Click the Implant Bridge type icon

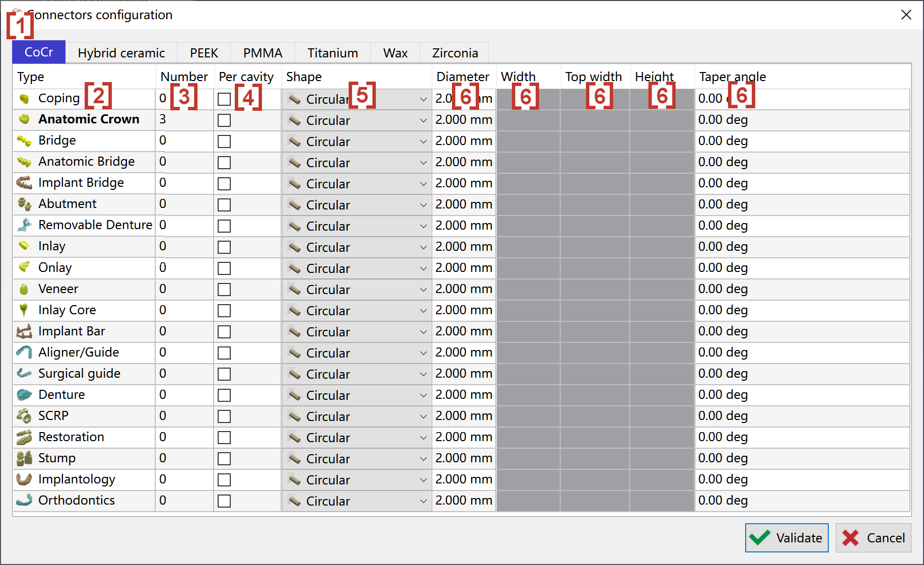tap(24, 183)
